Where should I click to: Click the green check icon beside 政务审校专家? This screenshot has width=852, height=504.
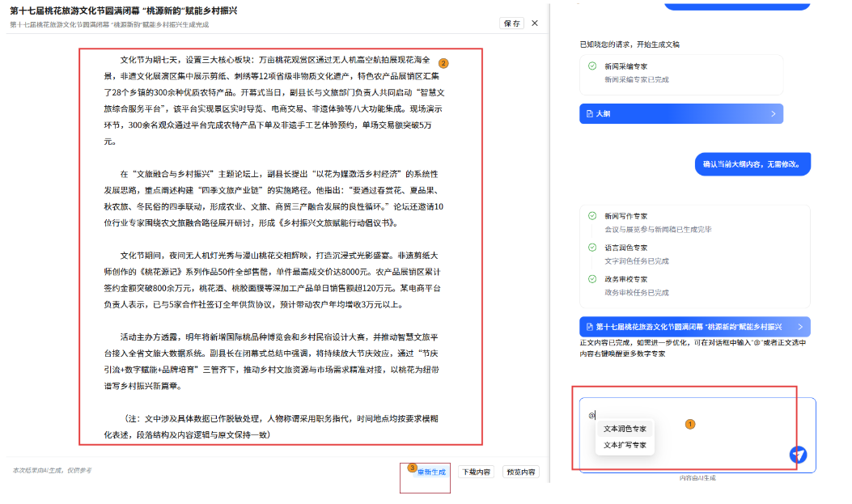[x=592, y=279]
